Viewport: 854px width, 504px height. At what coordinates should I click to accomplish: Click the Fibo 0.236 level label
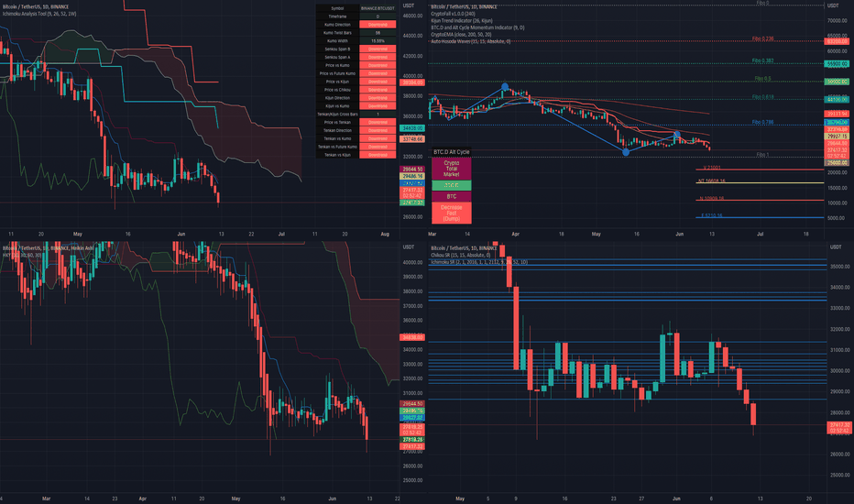point(762,38)
